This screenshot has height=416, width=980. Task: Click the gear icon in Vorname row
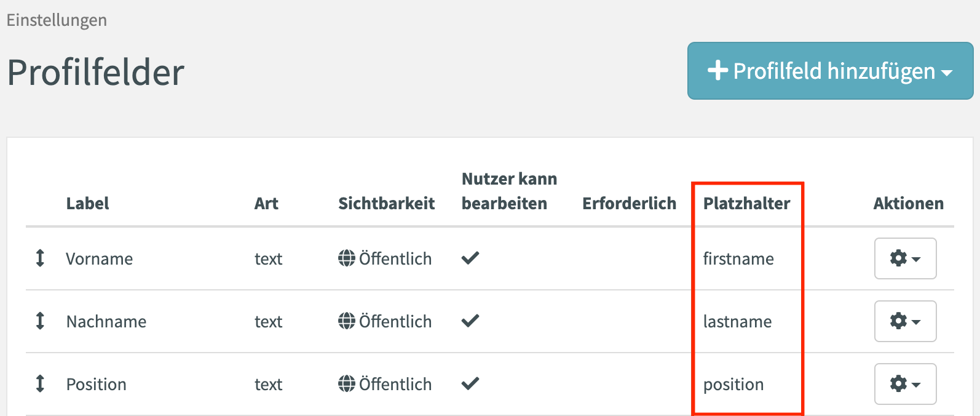coord(898,258)
